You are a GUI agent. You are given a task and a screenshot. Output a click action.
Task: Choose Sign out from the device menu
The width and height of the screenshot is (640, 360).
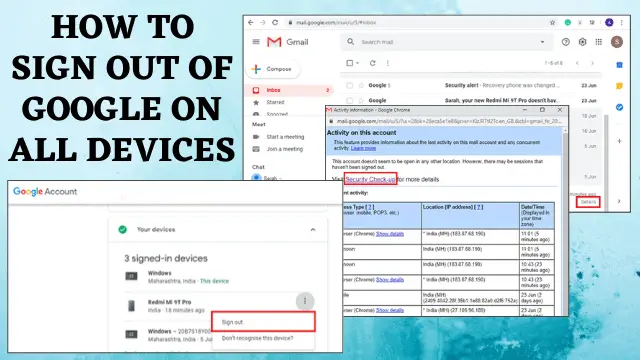click(x=264, y=322)
